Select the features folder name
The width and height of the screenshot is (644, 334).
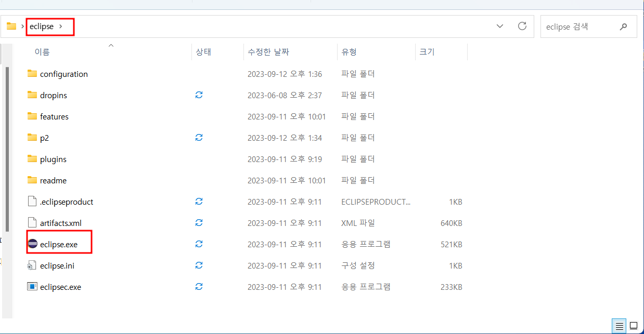point(54,117)
